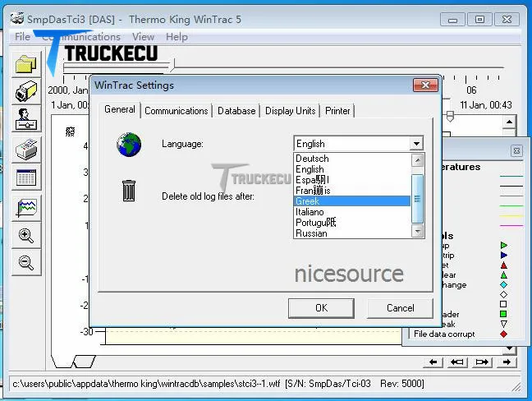The image size is (532, 401).
Task: Select Russian in language list
Action: pyautogui.click(x=352, y=233)
